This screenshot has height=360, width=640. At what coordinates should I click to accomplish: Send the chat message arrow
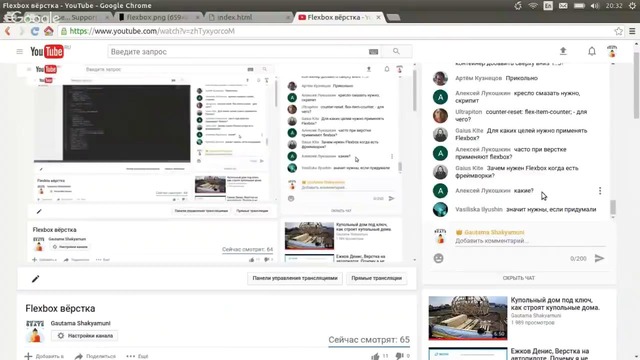click(599, 258)
